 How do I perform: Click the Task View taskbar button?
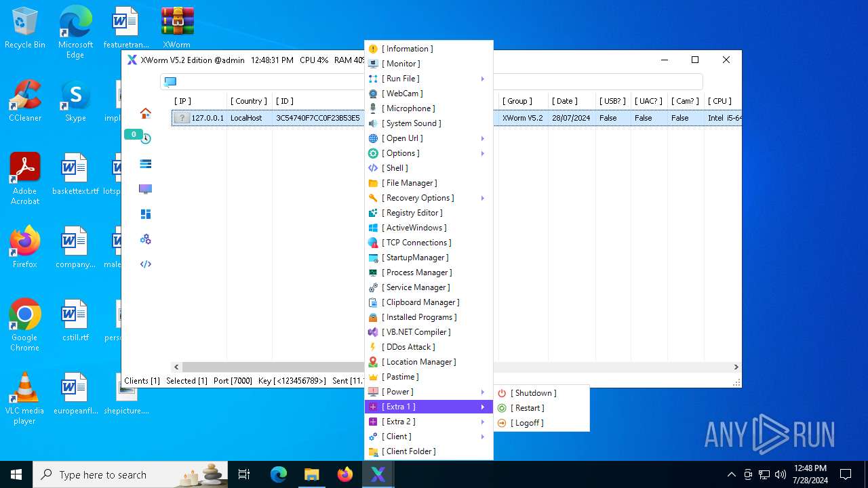tap(244, 474)
